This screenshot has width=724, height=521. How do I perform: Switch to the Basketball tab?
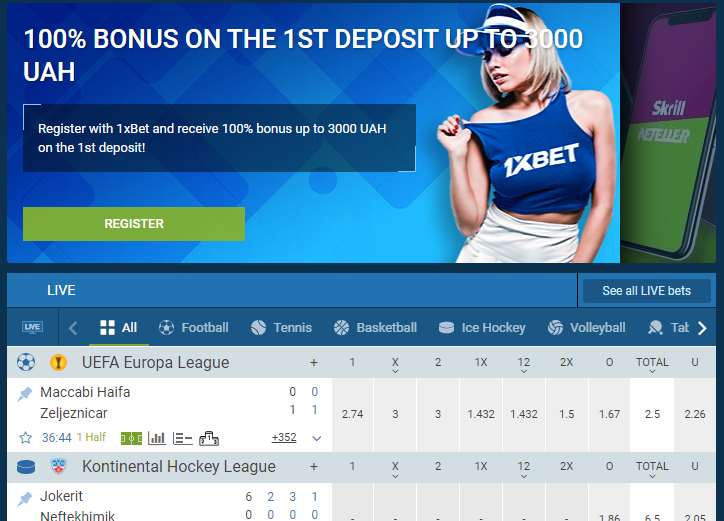click(375, 327)
